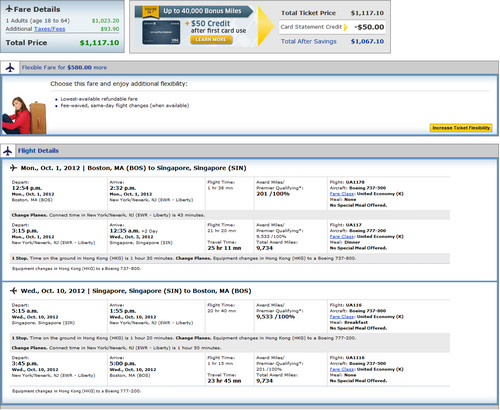This screenshot has height=410, width=500.
Task: Click the Up to 40,000 Bonus Miles banner
Action: (x=194, y=11)
